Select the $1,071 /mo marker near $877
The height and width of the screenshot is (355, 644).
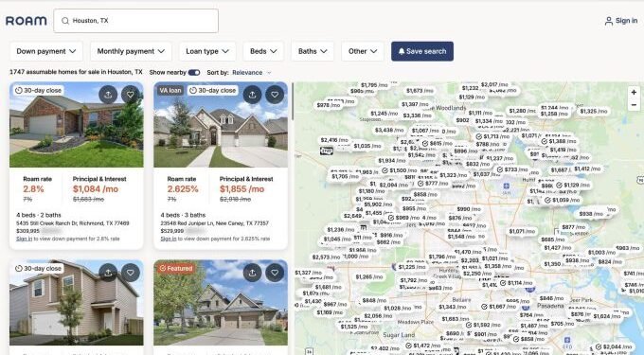click(522, 232)
